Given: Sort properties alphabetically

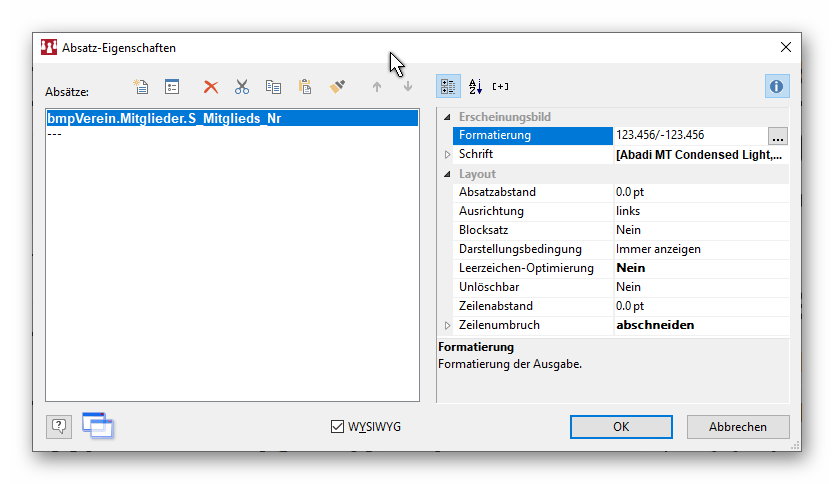Looking at the screenshot, I should coord(476,87).
